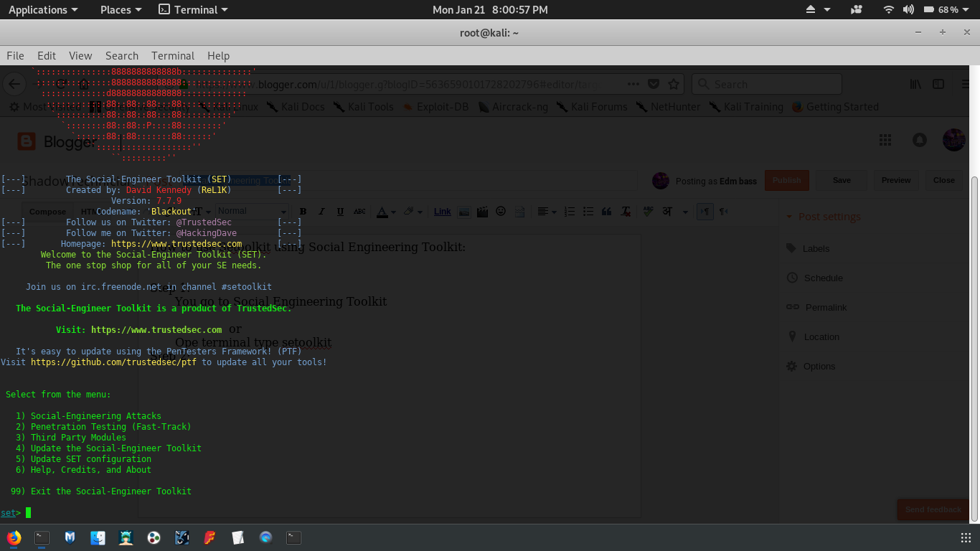The height and width of the screenshot is (551, 980).
Task: Click the Save button in Blogger
Action: click(842, 180)
